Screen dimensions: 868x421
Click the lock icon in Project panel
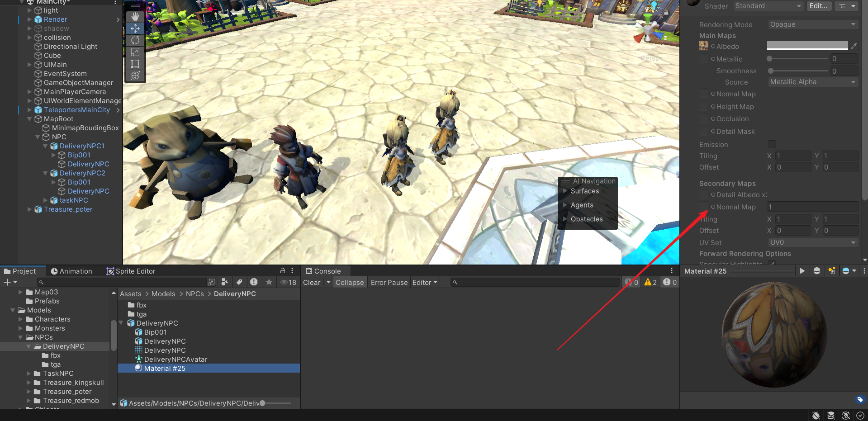tap(283, 271)
